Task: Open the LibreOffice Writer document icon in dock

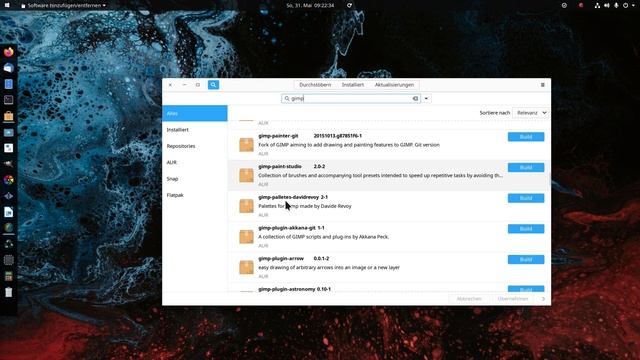Action: point(9,212)
